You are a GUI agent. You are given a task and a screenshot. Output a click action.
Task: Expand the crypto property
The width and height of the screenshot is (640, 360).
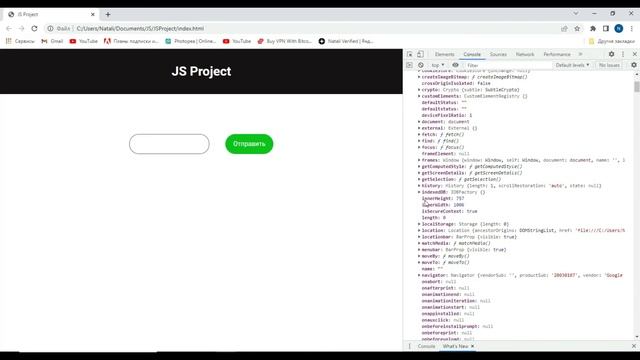pos(419,90)
